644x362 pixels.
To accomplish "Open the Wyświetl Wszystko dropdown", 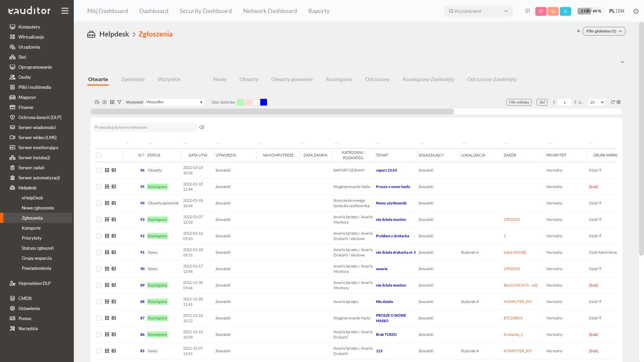I will pos(174,102).
